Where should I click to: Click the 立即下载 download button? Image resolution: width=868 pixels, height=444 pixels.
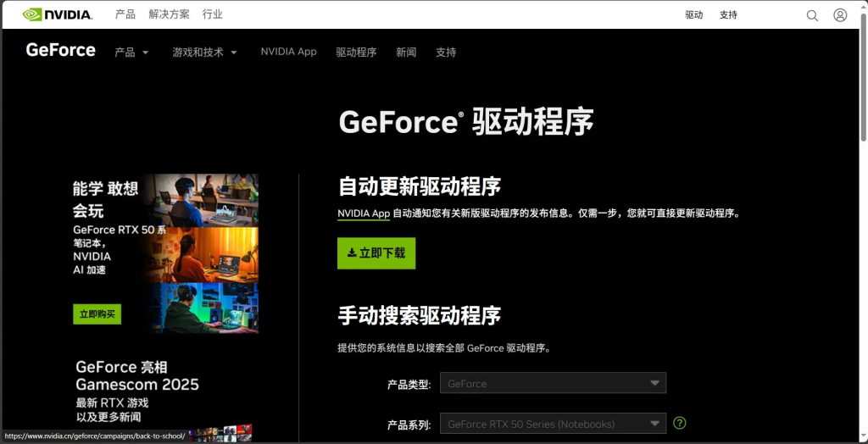[376, 253]
